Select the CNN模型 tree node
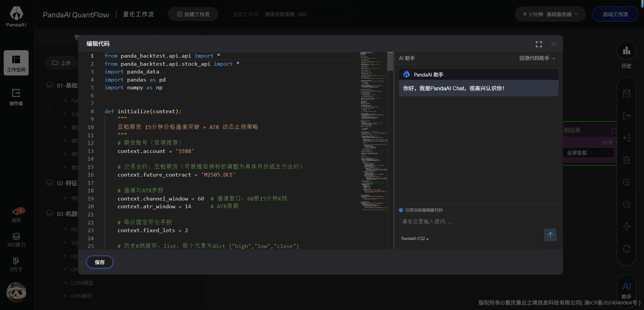This screenshot has width=644, height=310. [x=81, y=296]
